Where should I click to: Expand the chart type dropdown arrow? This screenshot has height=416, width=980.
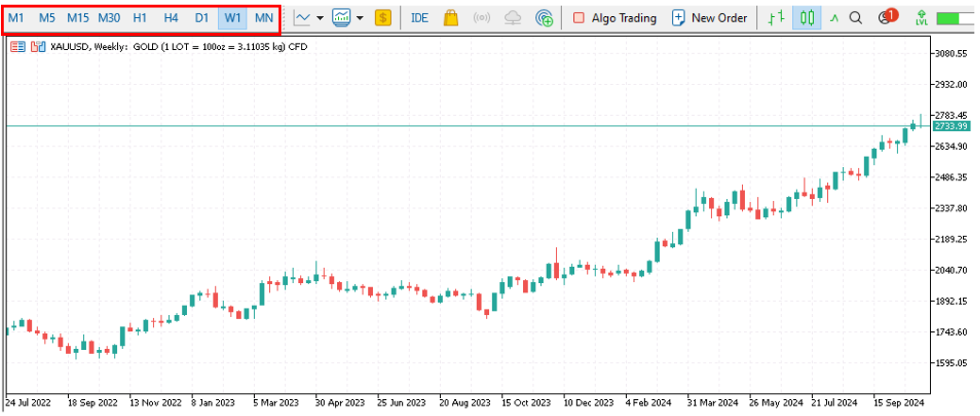320,18
